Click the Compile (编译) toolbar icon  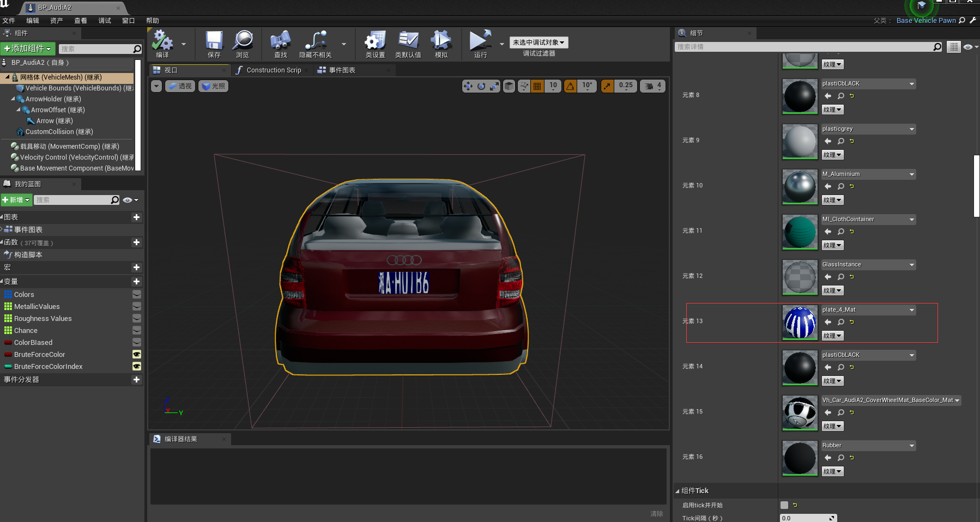(x=162, y=41)
